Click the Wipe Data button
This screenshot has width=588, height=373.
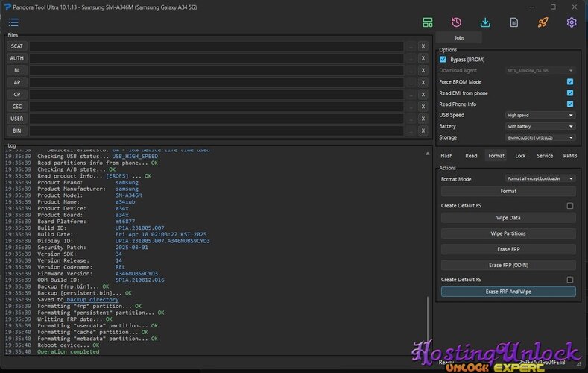[508, 218]
